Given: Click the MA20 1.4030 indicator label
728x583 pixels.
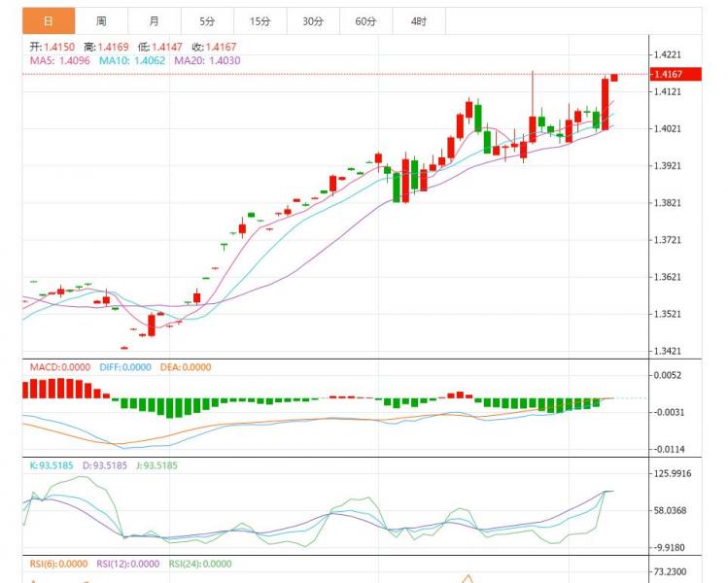Looking at the screenshot, I should tap(208, 60).
